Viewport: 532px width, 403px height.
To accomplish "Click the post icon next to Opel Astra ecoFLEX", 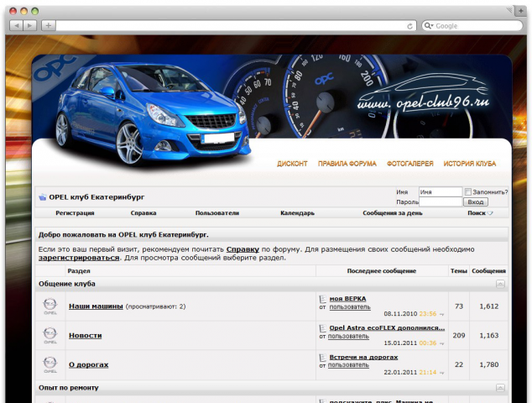I will tap(323, 328).
